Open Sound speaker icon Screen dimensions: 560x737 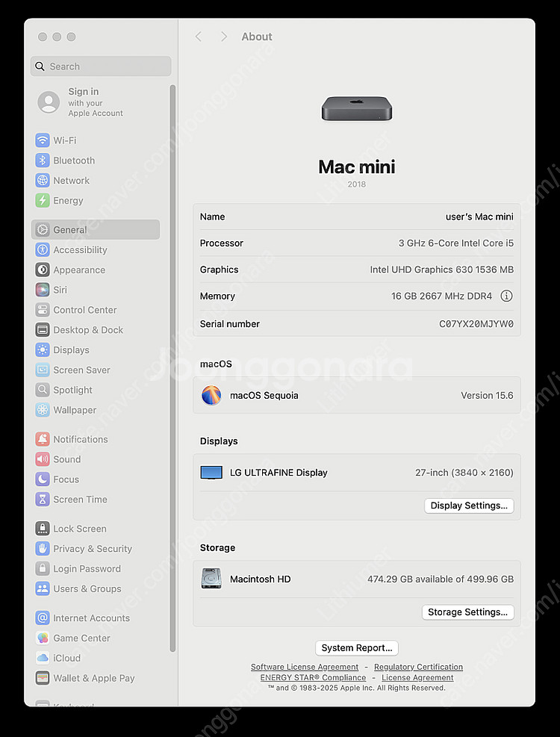pyautogui.click(x=43, y=459)
